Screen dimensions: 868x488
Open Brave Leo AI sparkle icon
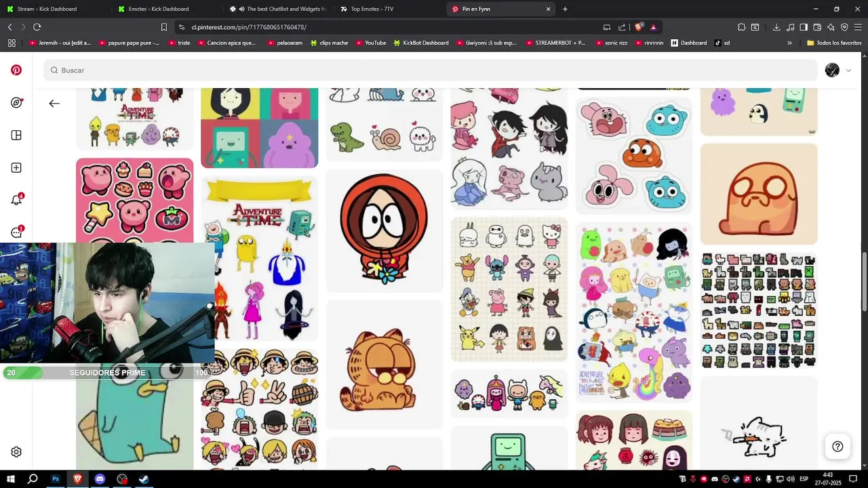[x=831, y=27]
